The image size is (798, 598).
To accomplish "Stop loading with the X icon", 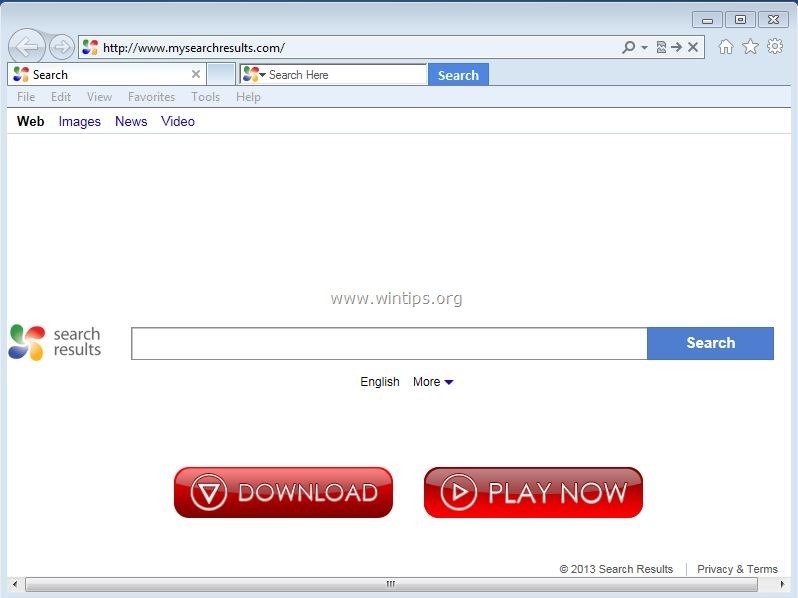I will [x=693, y=47].
